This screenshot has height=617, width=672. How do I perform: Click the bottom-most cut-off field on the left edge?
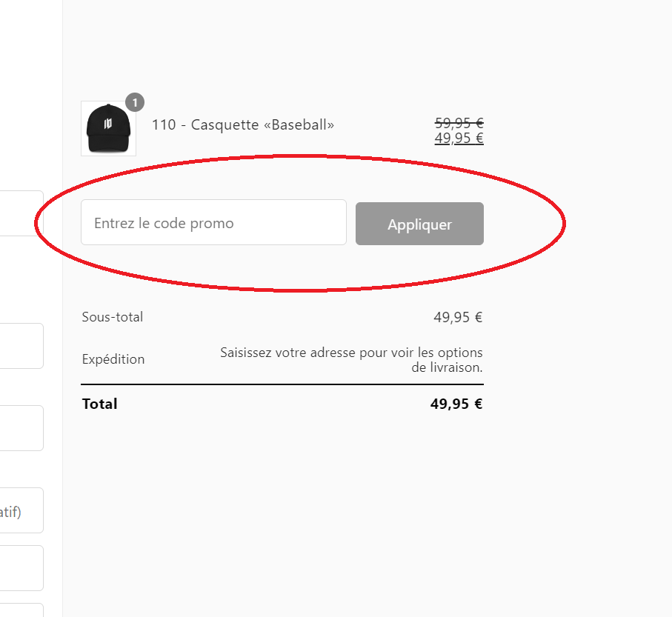[x=21, y=610]
